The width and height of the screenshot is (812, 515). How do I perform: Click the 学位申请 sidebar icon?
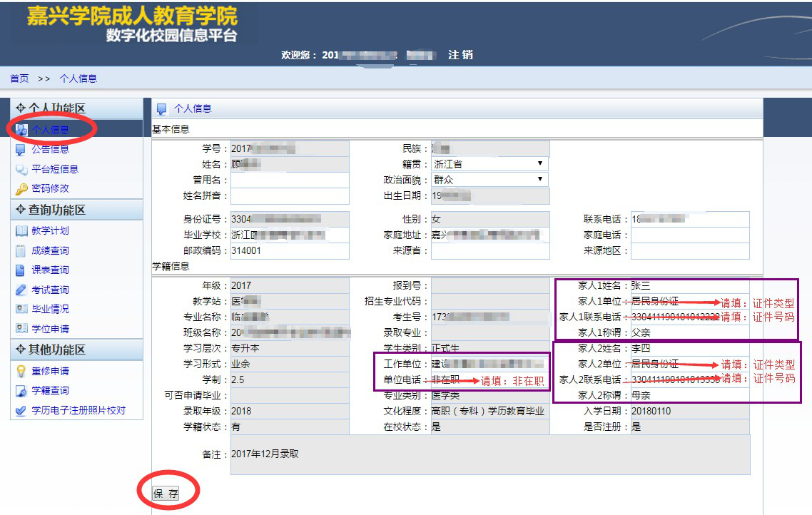pyautogui.click(x=21, y=330)
